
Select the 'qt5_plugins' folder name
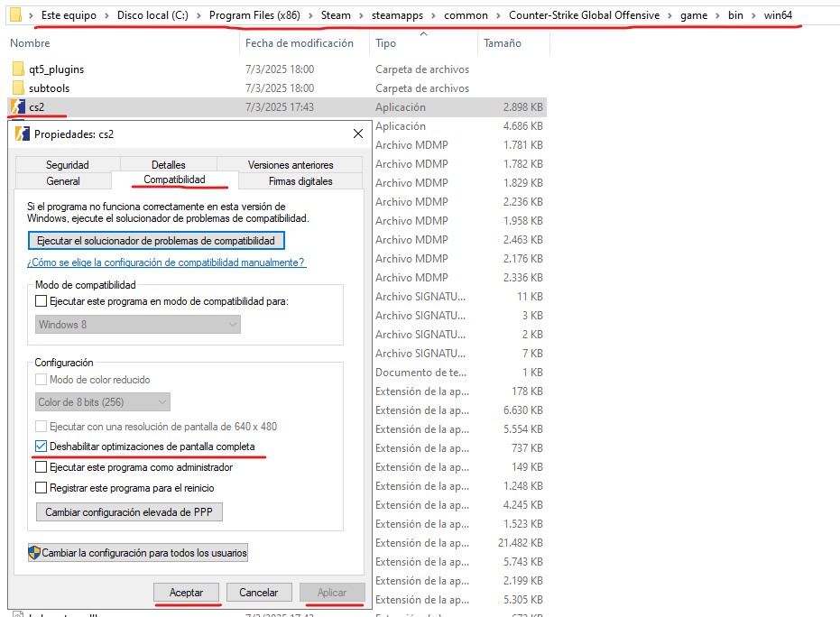coord(56,69)
